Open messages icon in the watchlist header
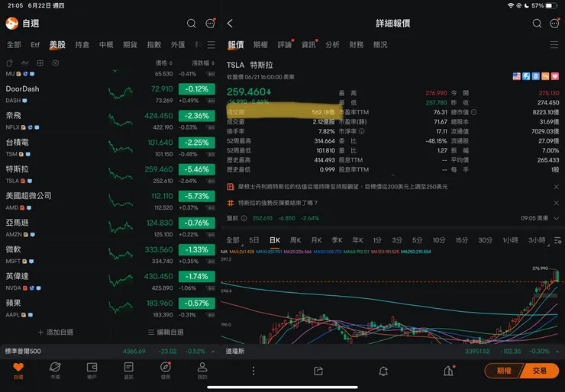The image size is (565, 392). click(210, 24)
